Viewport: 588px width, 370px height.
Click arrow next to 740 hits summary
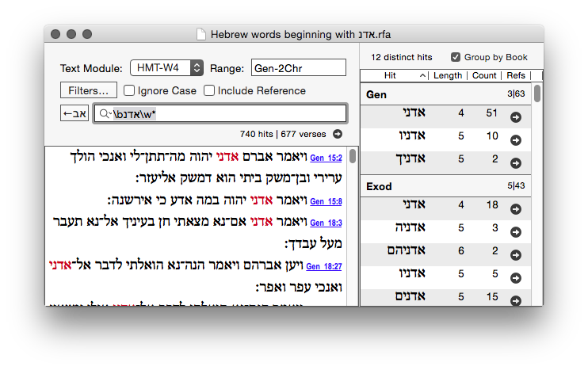338,134
